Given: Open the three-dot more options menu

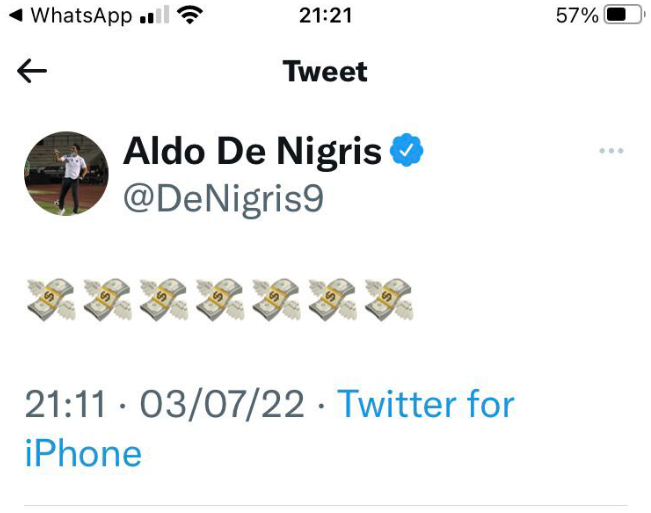Looking at the screenshot, I should point(610,152).
